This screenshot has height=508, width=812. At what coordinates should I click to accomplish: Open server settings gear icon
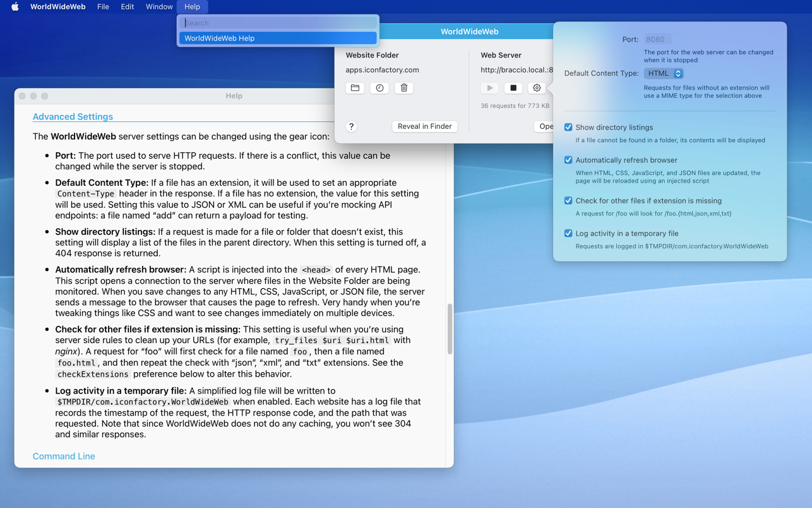(x=537, y=88)
